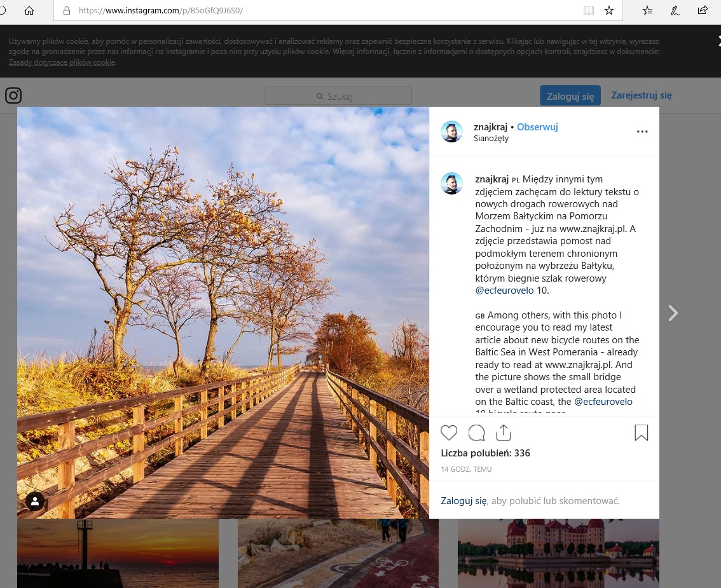Like the post with heart icon
Viewport: 721px width, 588px height.
449,433
